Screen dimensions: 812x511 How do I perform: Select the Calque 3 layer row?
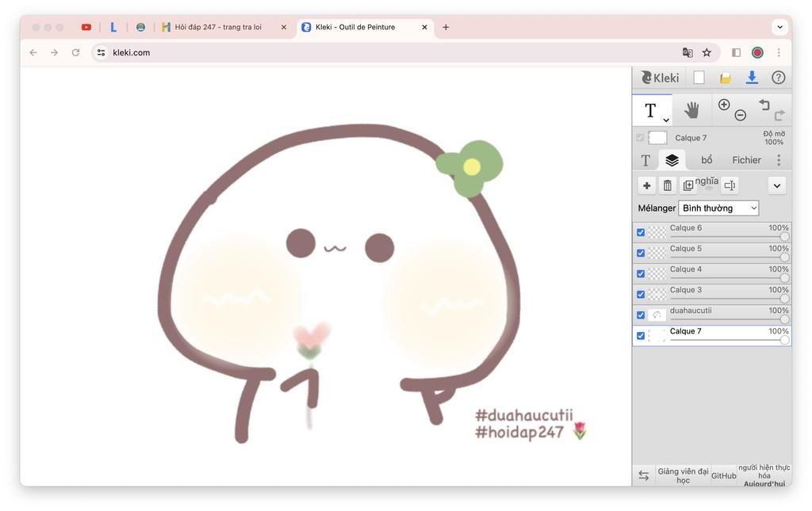pos(712,294)
